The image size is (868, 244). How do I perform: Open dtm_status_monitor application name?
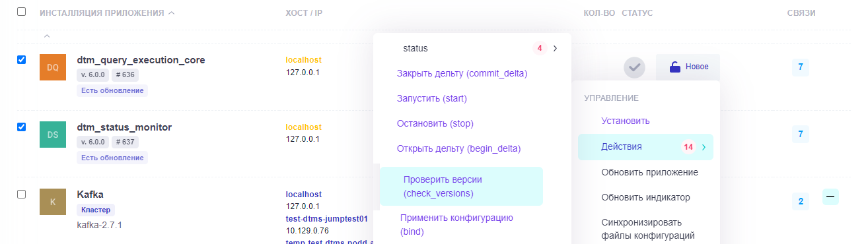click(124, 127)
